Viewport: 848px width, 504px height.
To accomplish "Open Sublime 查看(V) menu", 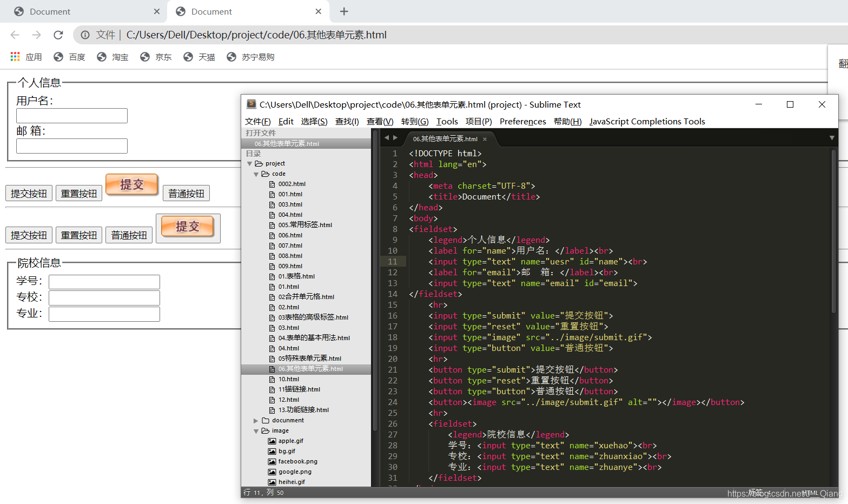I will 380,122.
